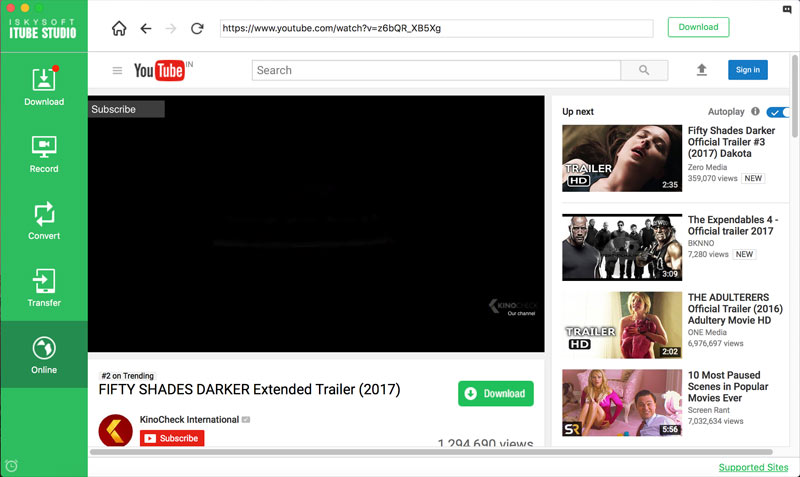The height and width of the screenshot is (477, 800).
Task: Select the Online section in sidebar
Action: pyautogui.click(x=44, y=355)
